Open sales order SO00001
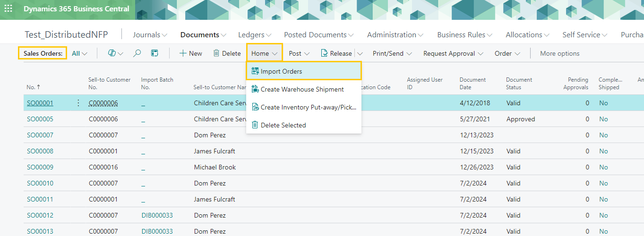Screen dimensions: 644x236 pyautogui.click(x=40, y=103)
